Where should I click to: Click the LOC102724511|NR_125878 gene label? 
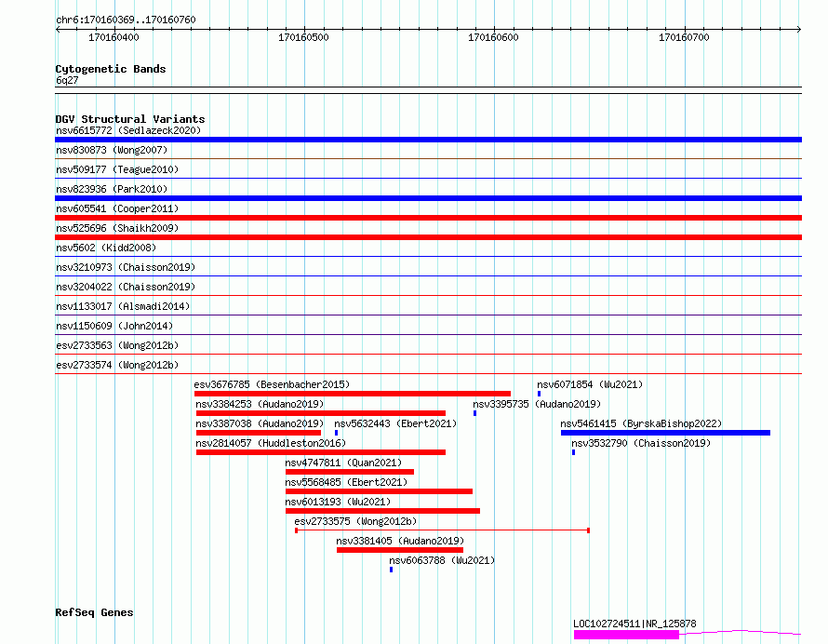pos(634,624)
